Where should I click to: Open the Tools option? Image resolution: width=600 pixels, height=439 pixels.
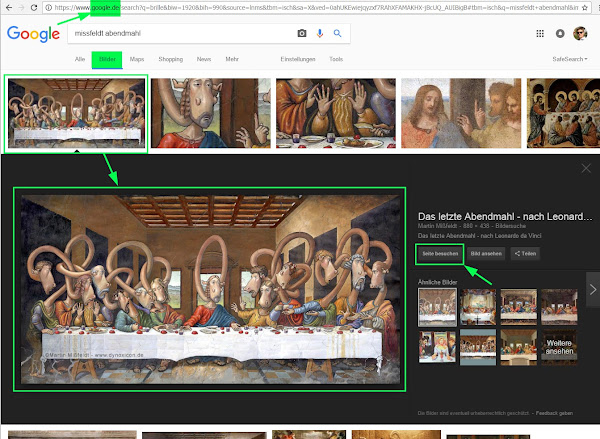336,59
